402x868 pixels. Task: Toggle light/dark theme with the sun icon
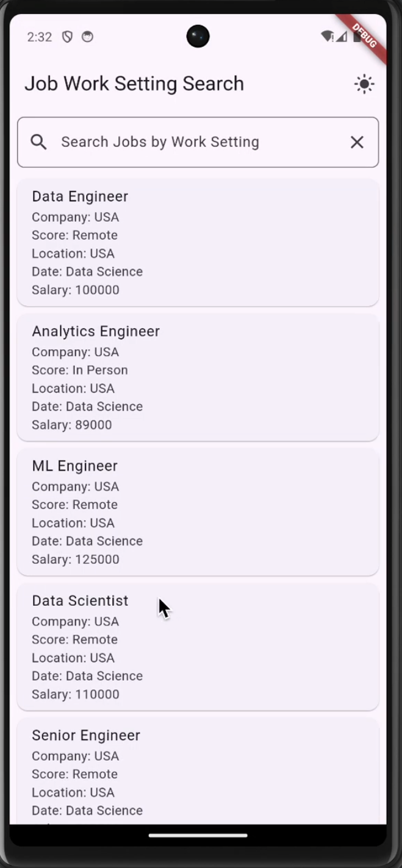(364, 84)
